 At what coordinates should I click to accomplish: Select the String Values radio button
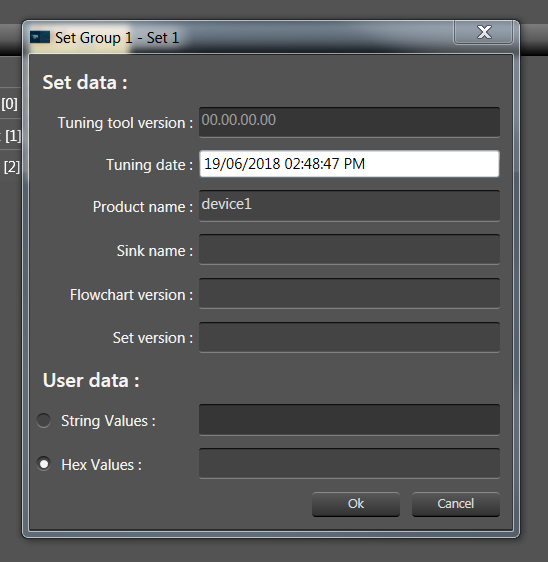pos(44,420)
